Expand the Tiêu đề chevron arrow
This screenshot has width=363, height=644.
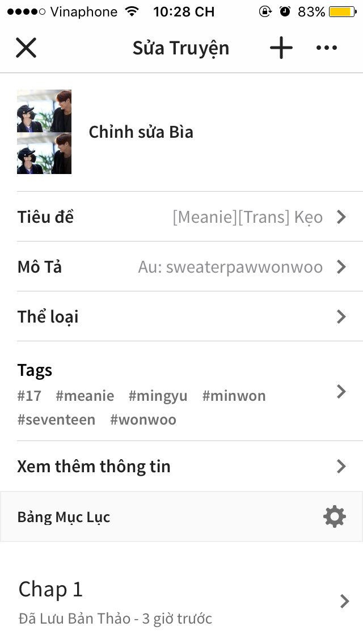(341, 217)
